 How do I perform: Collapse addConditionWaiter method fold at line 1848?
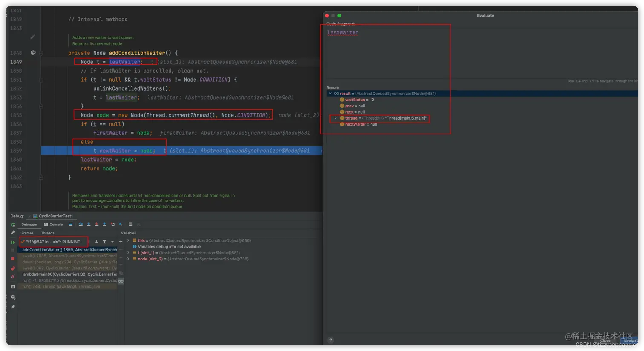[x=41, y=53]
